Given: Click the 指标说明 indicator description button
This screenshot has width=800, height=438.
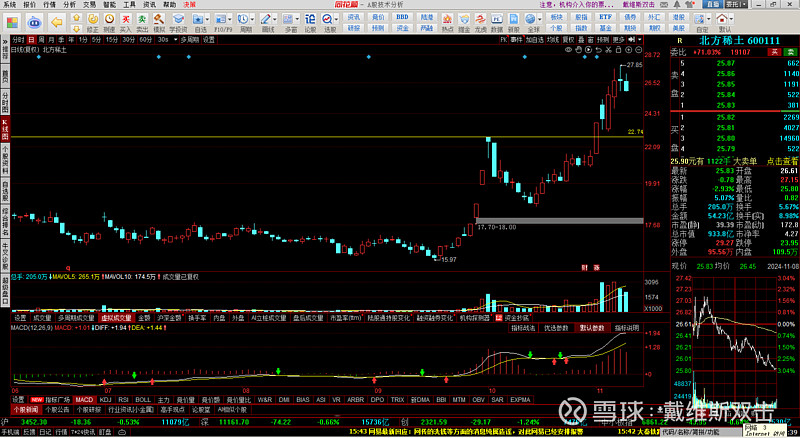Looking at the screenshot, I should click(626, 328).
